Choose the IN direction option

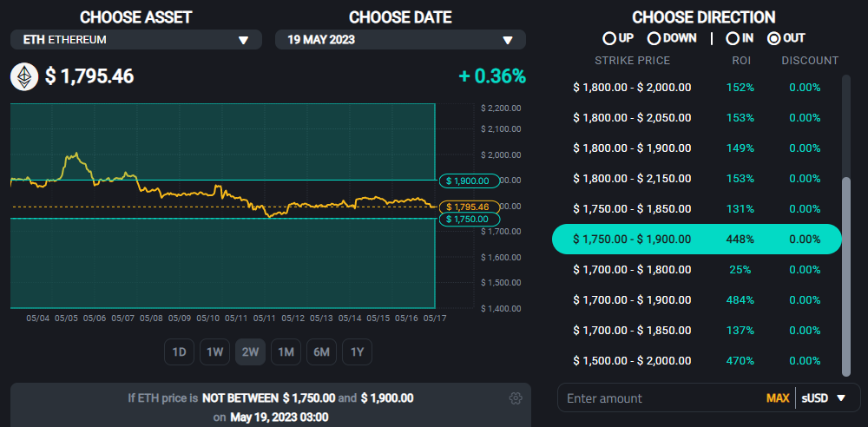[x=733, y=38]
